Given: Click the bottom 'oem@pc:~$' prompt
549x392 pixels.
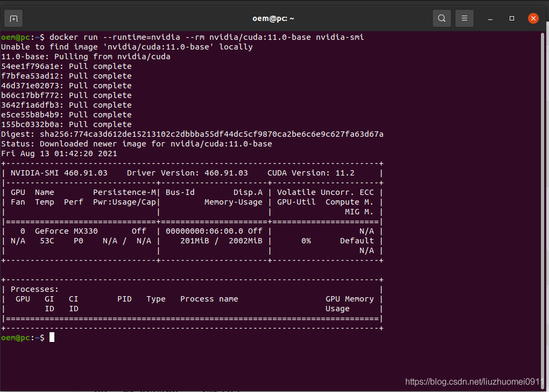Looking at the screenshot, I should (x=23, y=338).
